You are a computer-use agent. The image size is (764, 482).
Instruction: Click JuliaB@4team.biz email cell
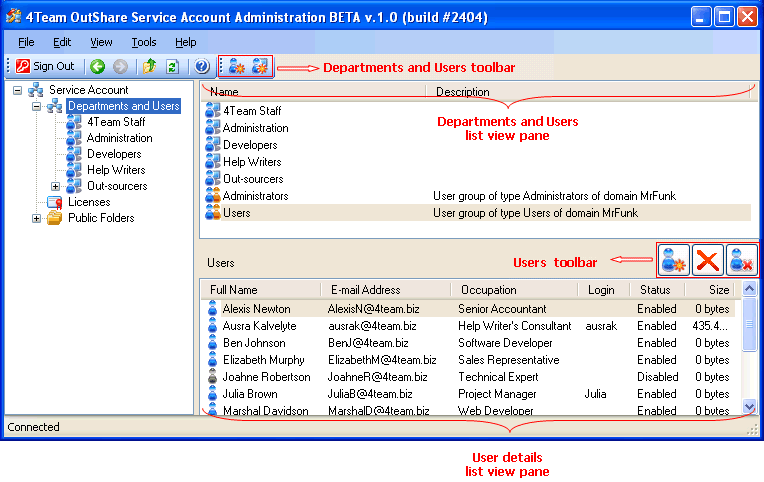pos(370,394)
